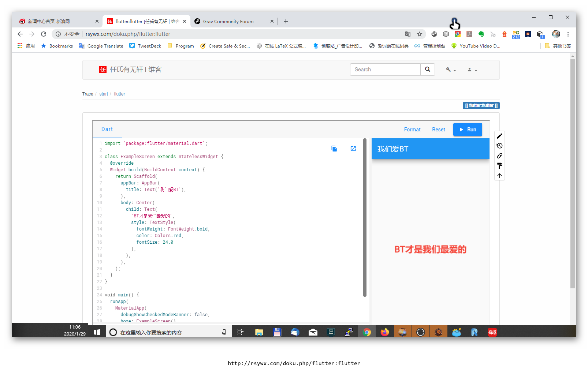Click the paint-roller page tool icon
The width and height of the screenshot is (588, 378).
coord(499,166)
